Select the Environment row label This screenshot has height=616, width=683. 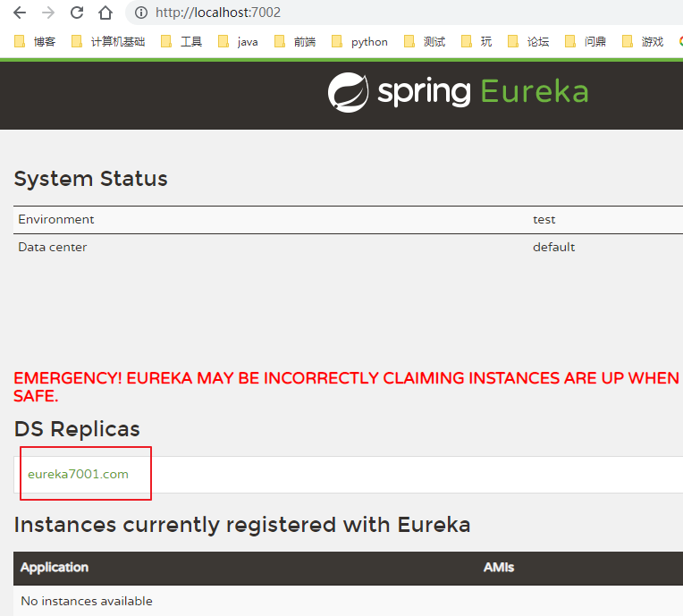point(55,219)
